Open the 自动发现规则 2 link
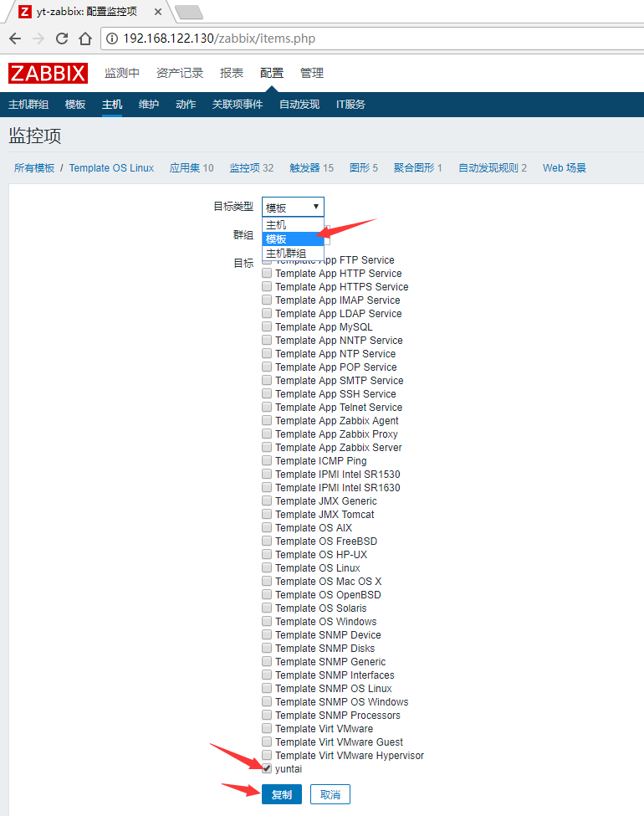Screen dimensions: 644x816 (x=492, y=168)
